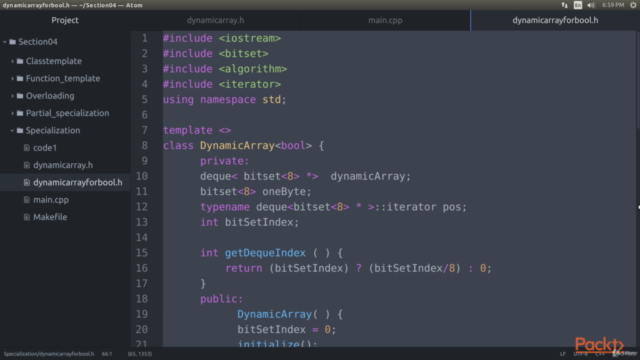640x360 pixels.
Task: Click the Makefile file icon
Action: (27, 217)
